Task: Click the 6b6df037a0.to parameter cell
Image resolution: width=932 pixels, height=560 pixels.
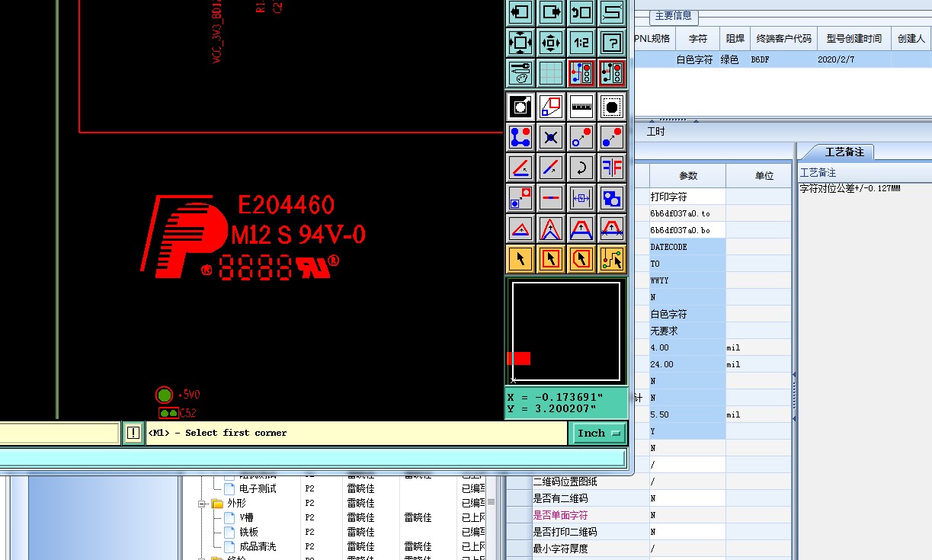Action: pos(687,213)
